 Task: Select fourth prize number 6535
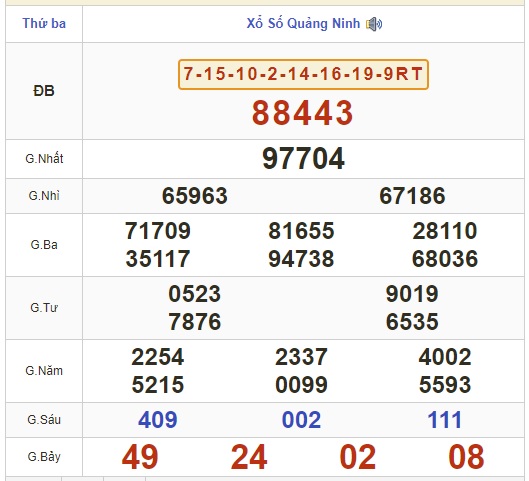[x=412, y=321]
